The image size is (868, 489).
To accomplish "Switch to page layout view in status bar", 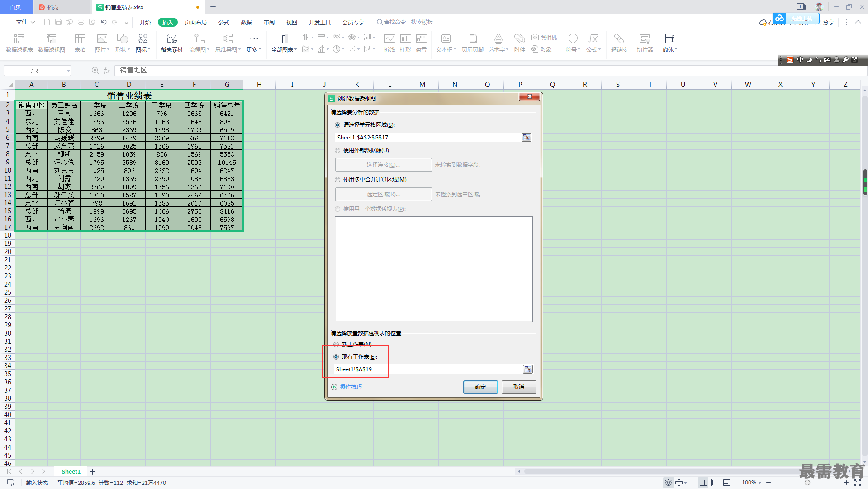I will pos(715,483).
